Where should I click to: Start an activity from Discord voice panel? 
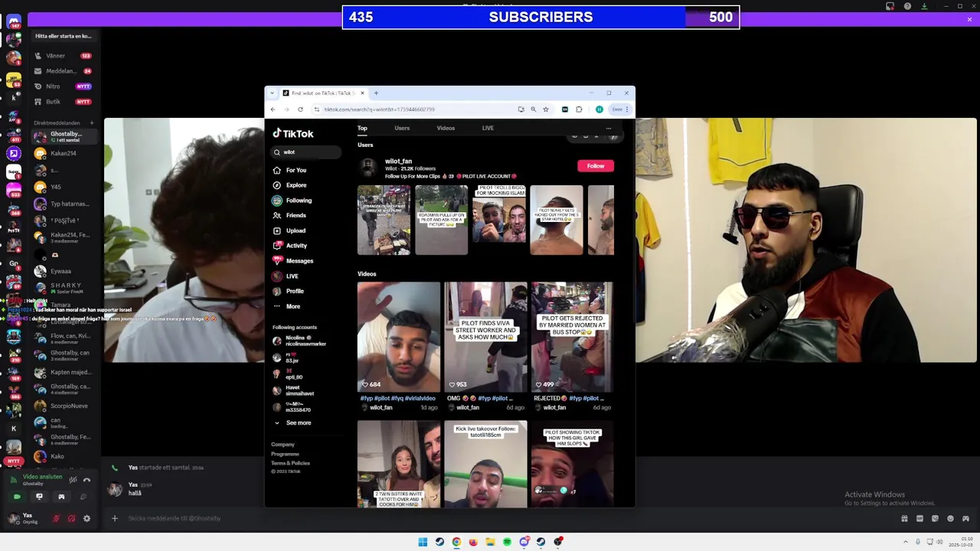click(x=61, y=497)
